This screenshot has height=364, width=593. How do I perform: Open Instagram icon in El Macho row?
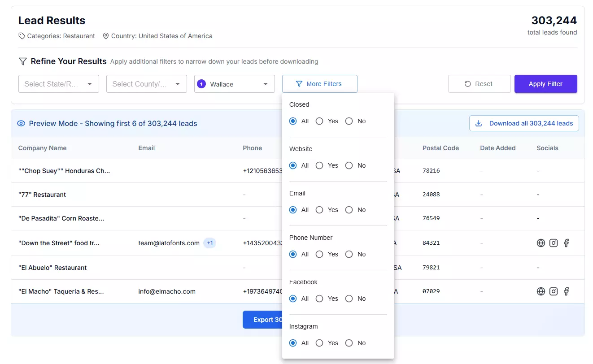(x=554, y=291)
